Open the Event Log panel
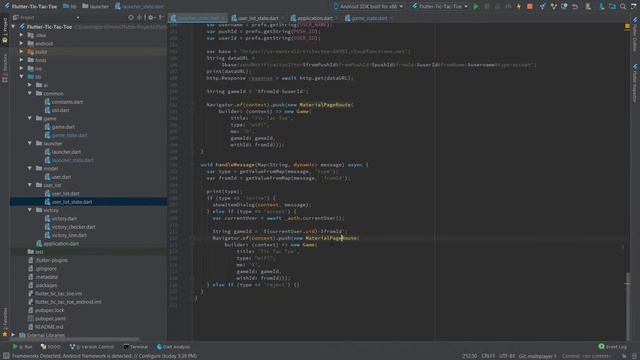The width and height of the screenshot is (640, 360). pos(612,347)
